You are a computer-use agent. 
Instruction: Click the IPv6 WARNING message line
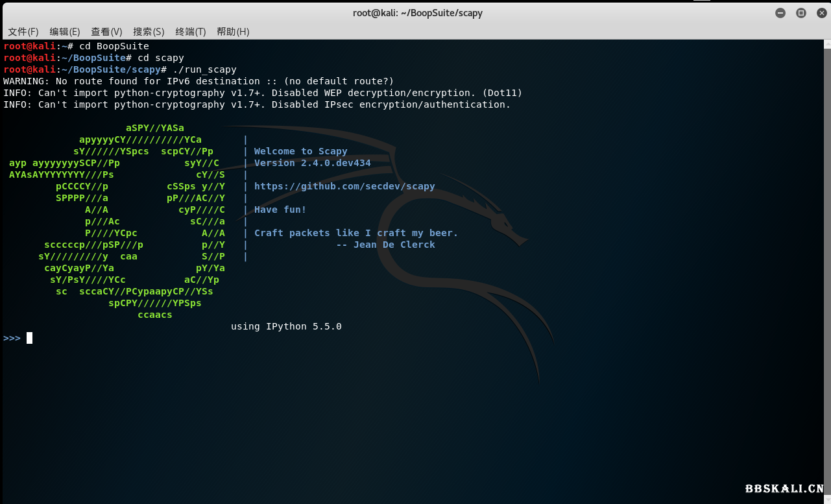[x=195, y=81]
